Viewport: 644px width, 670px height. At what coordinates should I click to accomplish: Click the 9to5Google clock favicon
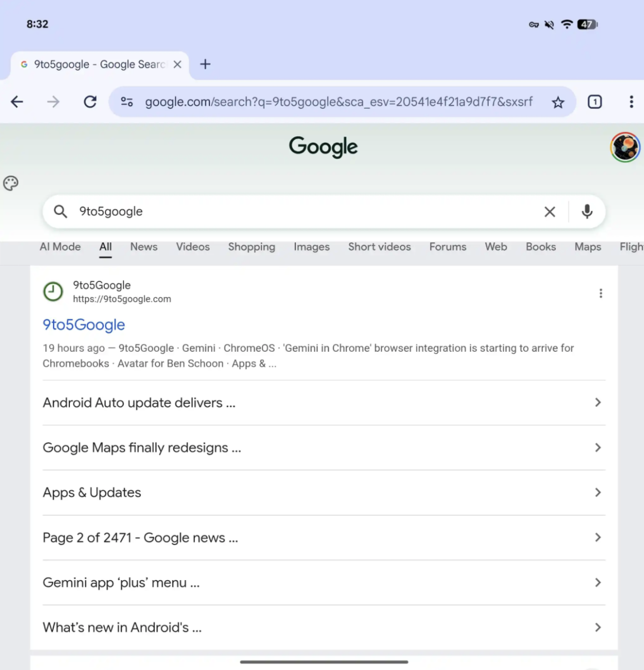tap(53, 291)
